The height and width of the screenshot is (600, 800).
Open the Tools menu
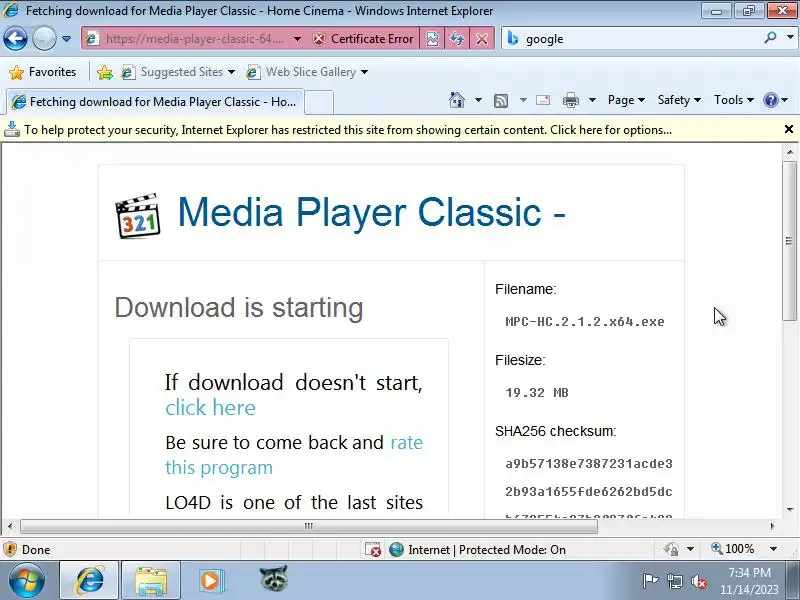point(734,100)
